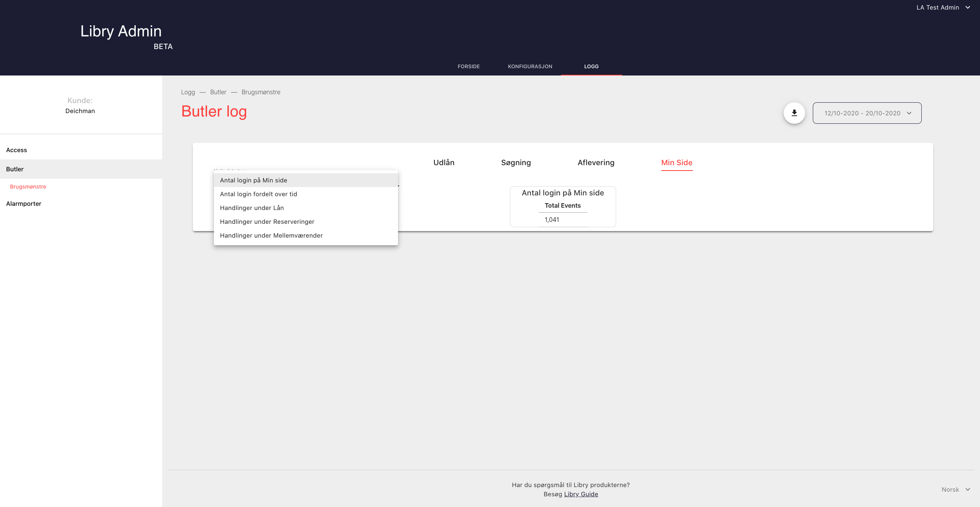Open the Access sidebar section
This screenshot has width=980, height=507.
16,150
